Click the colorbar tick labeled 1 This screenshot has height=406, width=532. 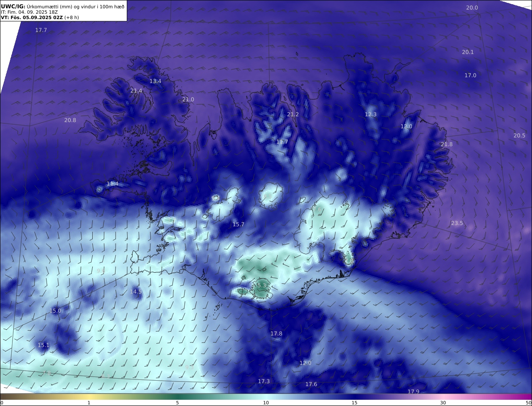click(x=89, y=403)
